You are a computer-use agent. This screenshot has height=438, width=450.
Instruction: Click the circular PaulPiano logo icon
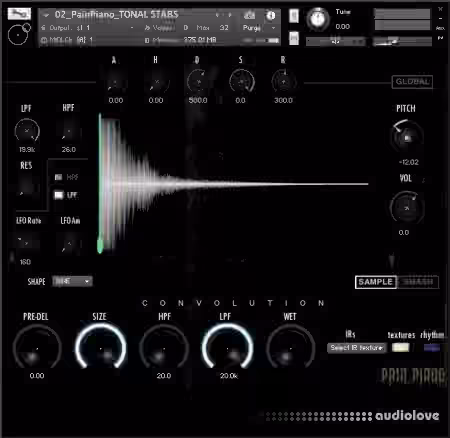(x=19, y=34)
